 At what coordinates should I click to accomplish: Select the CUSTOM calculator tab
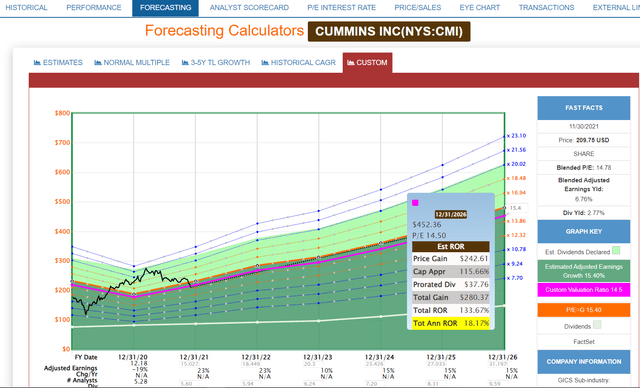point(367,63)
